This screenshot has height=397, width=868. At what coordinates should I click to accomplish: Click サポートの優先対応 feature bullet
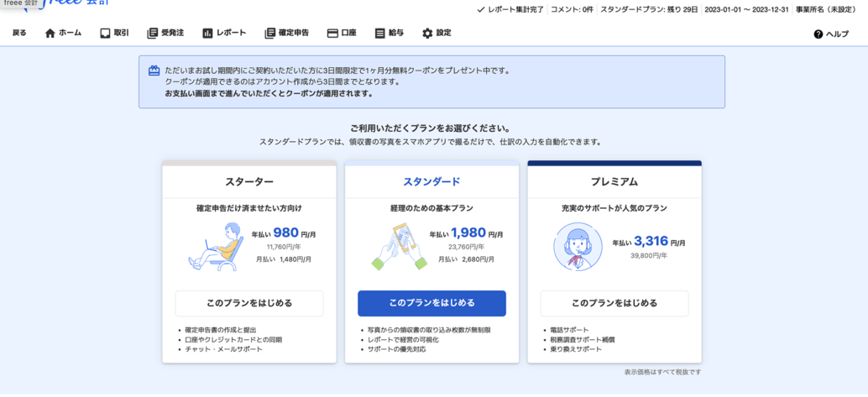pos(397,349)
